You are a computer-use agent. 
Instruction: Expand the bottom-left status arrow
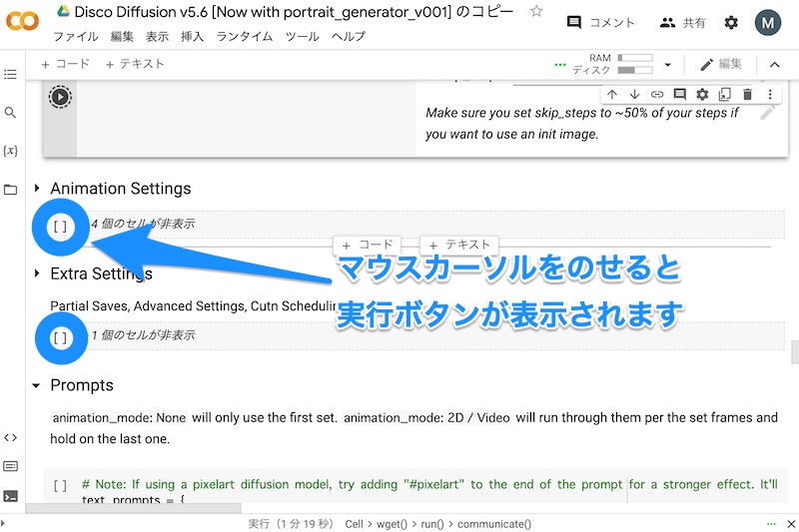click(3, 523)
